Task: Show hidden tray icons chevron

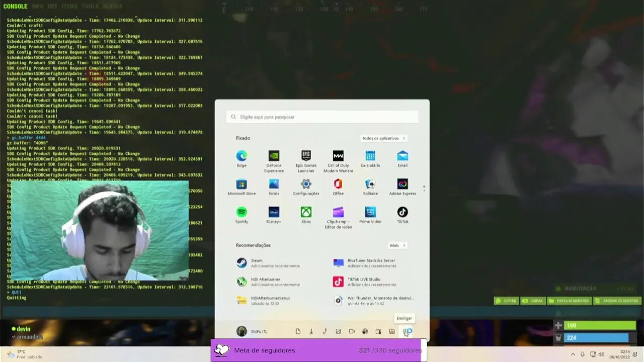Action: pos(573,354)
